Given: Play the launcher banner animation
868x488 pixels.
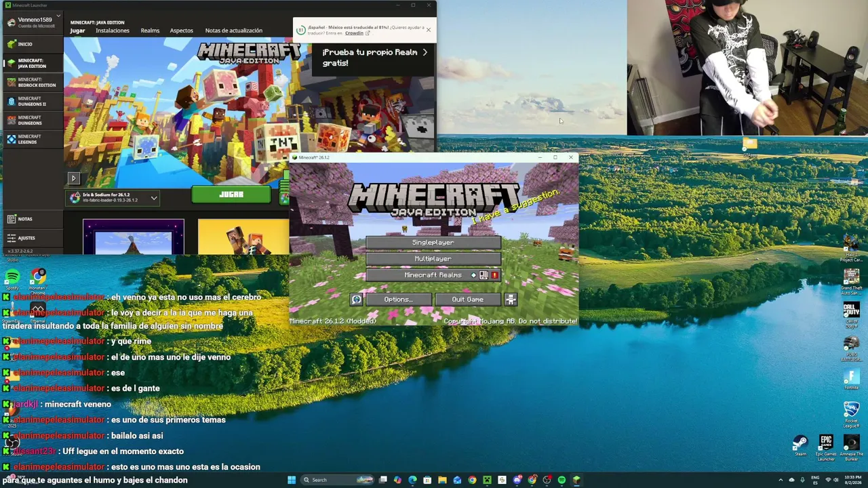Looking at the screenshot, I should tap(73, 178).
